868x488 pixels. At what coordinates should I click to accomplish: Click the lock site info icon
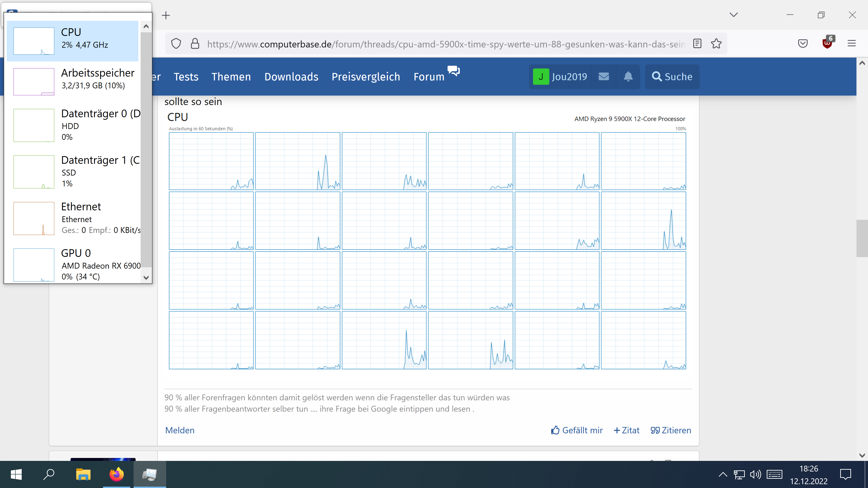coord(195,44)
